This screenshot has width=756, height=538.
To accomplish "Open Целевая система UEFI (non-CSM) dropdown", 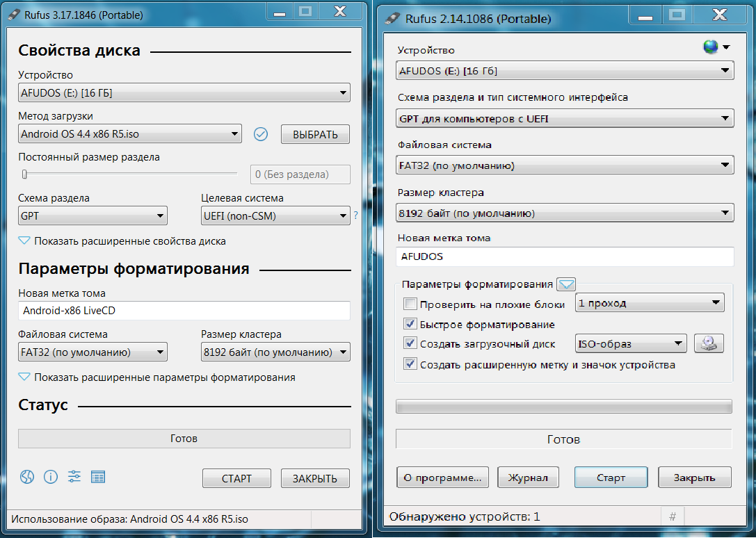I will tap(275, 215).
